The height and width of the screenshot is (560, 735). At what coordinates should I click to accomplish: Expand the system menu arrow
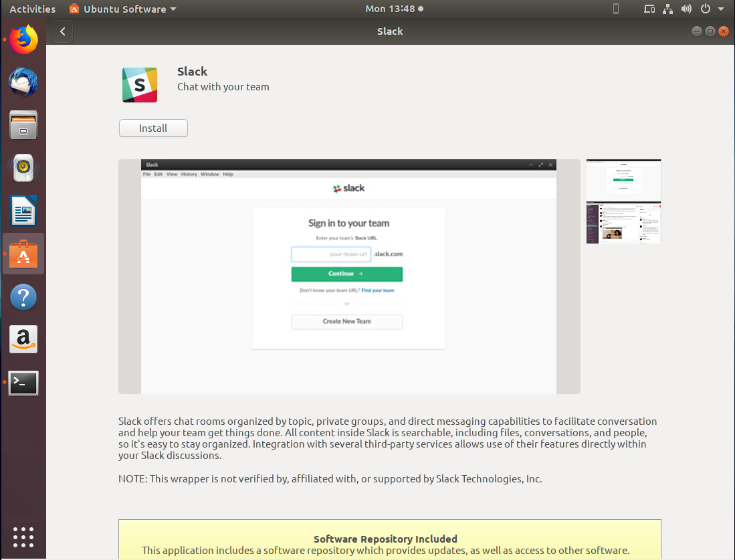tap(721, 9)
